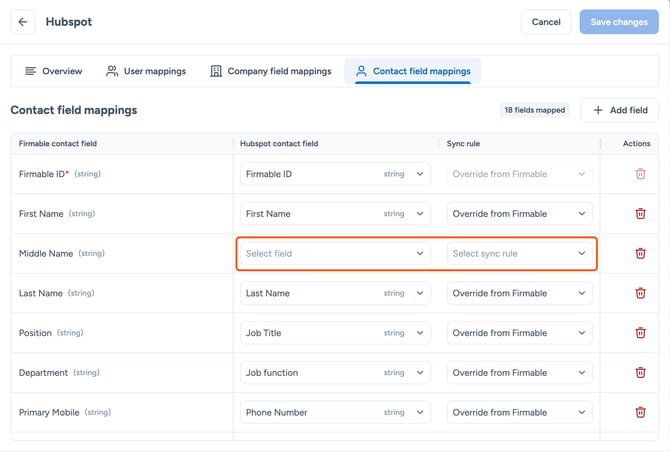The height and width of the screenshot is (452, 670).
Task: Open sync rule dropdown for First Name
Action: pyautogui.click(x=520, y=214)
